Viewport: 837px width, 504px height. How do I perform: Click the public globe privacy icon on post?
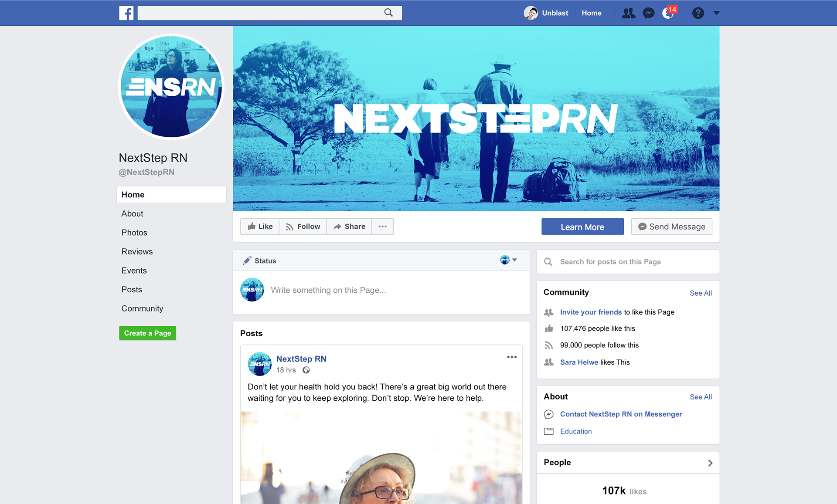click(306, 370)
